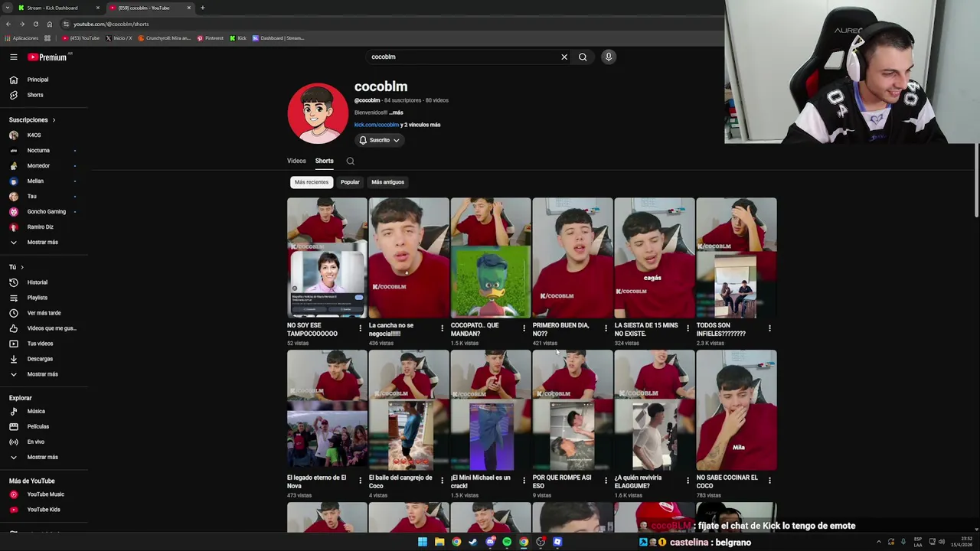Select the Popular filter chip

click(350, 182)
